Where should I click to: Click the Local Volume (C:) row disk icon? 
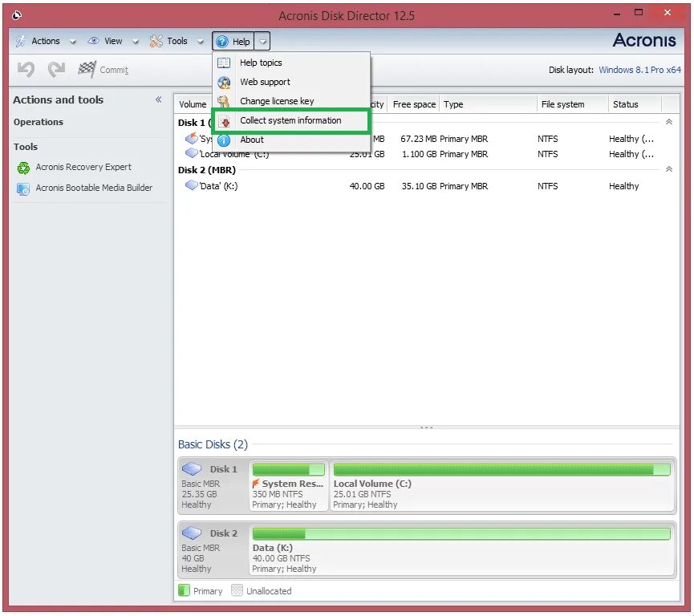[191, 153]
